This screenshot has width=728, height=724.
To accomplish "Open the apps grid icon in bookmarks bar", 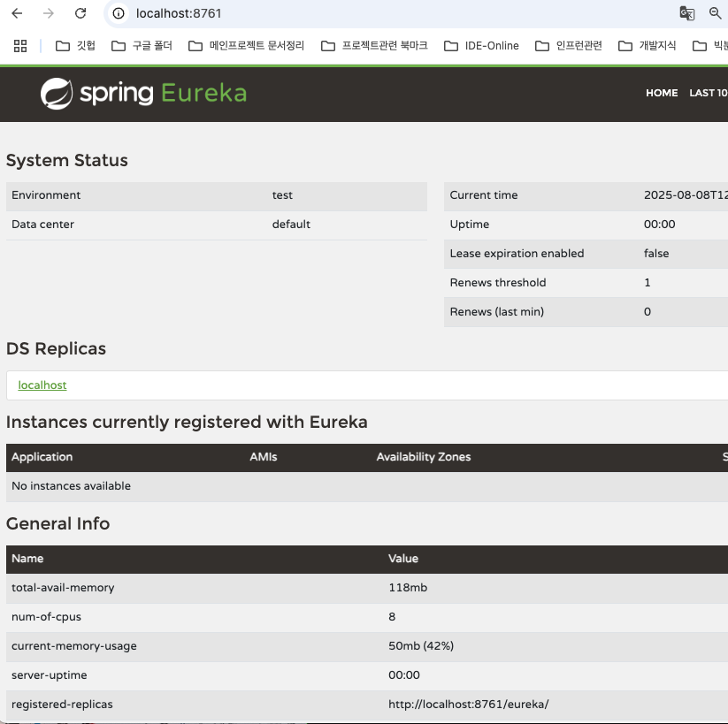I will pos(20,46).
